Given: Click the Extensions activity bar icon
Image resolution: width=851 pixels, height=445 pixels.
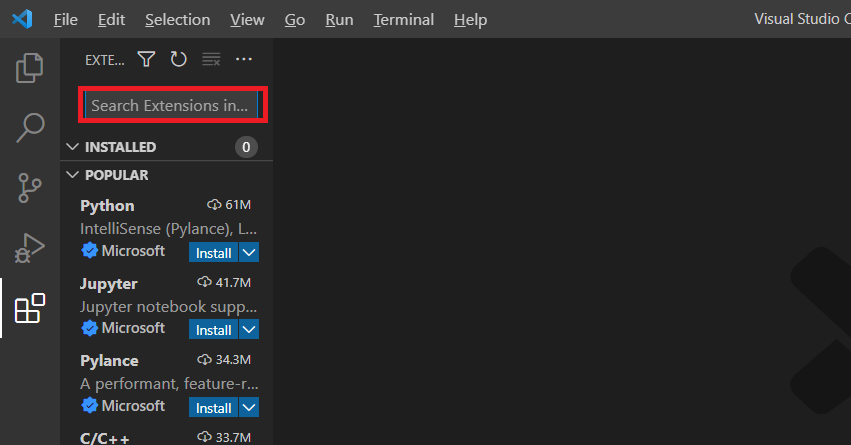Looking at the screenshot, I should coord(30,308).
